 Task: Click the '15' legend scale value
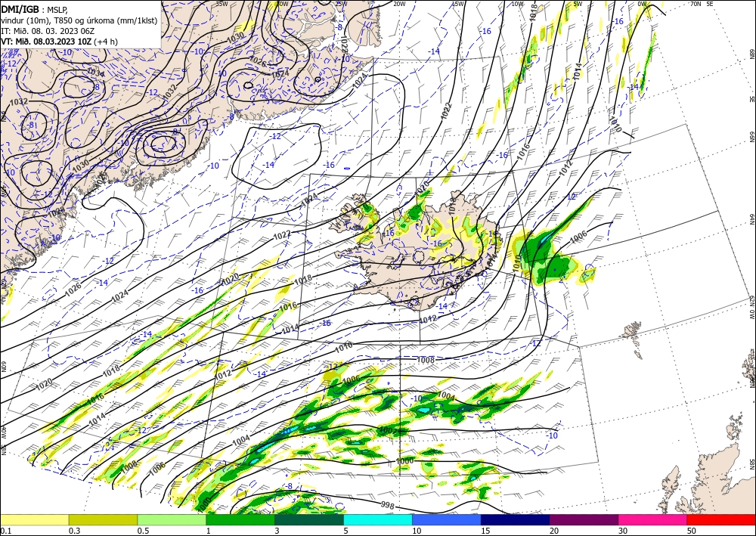click(485, 531)
